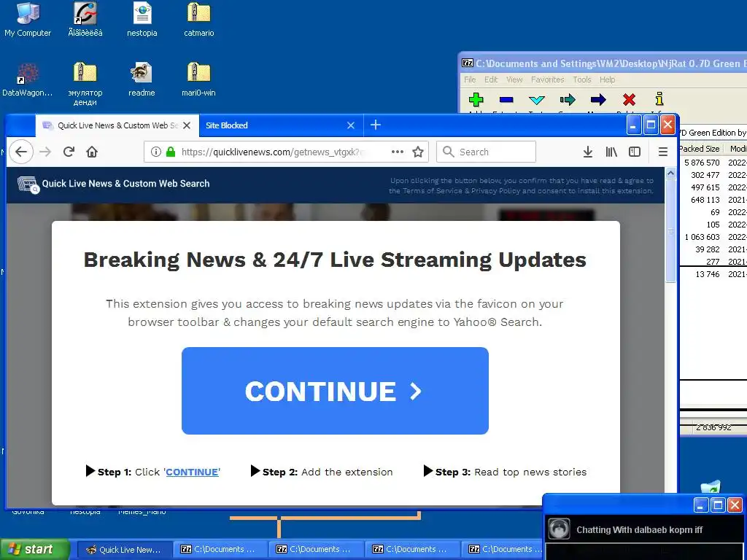Click the web page scrollbar up arrow
747x560 pixels.
point(670,173)
